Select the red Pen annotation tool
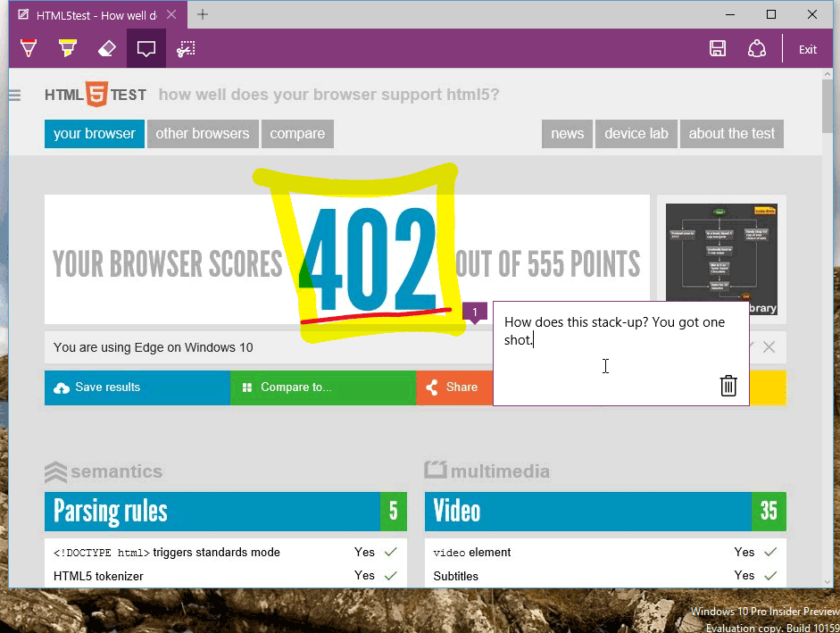This screenshot has width=840, height=633. point(29,49)
